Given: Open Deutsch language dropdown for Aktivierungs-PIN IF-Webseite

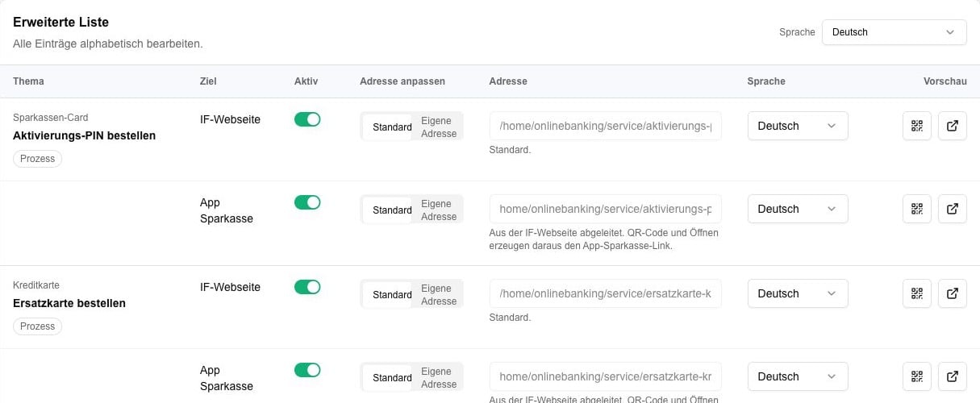Looking at the screenshot, I should 798,126.
